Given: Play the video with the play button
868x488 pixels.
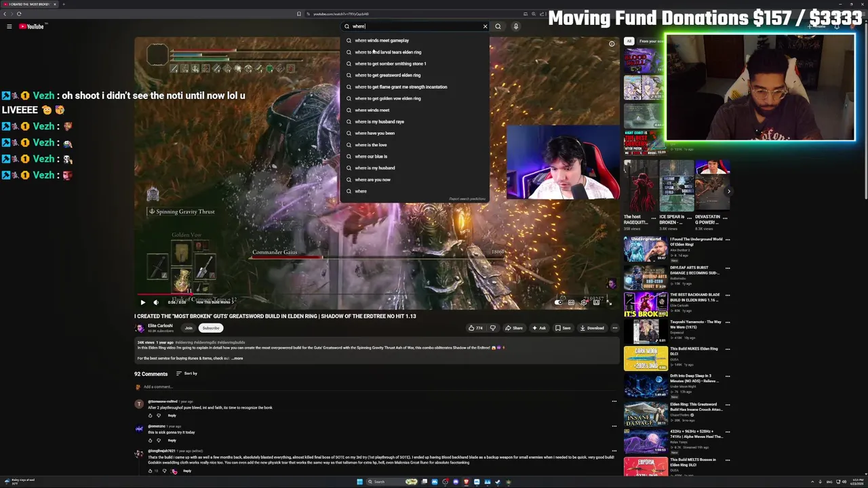Looking at the screenshot, I should click(x=142, y=302).
